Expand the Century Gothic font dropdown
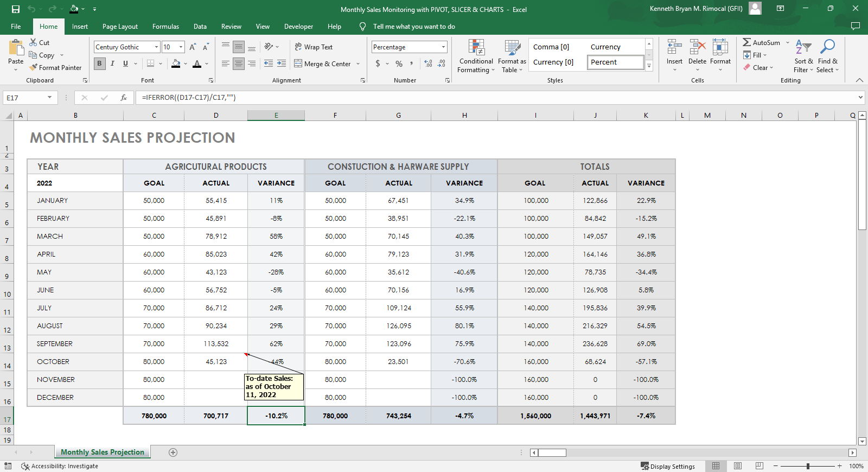The image size is (868, 472). tap(156, 47)
